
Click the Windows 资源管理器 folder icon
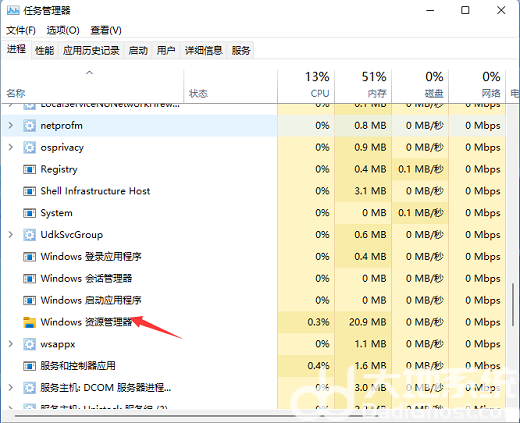pyautogui.click(x=29, y=322)
